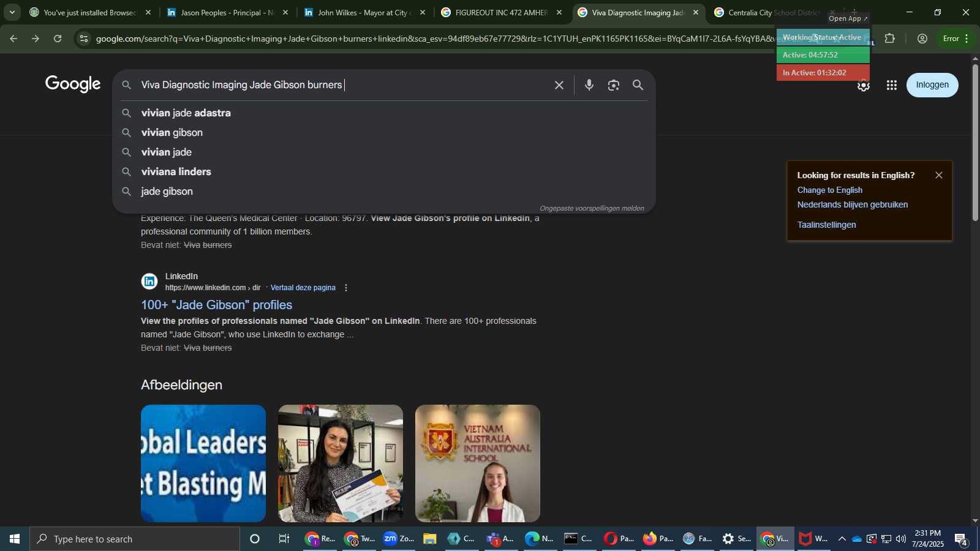Viewport: 980px width, 551px height.
Task: Open Microsoft Teams taskbar app
Action: click(500, 539)
